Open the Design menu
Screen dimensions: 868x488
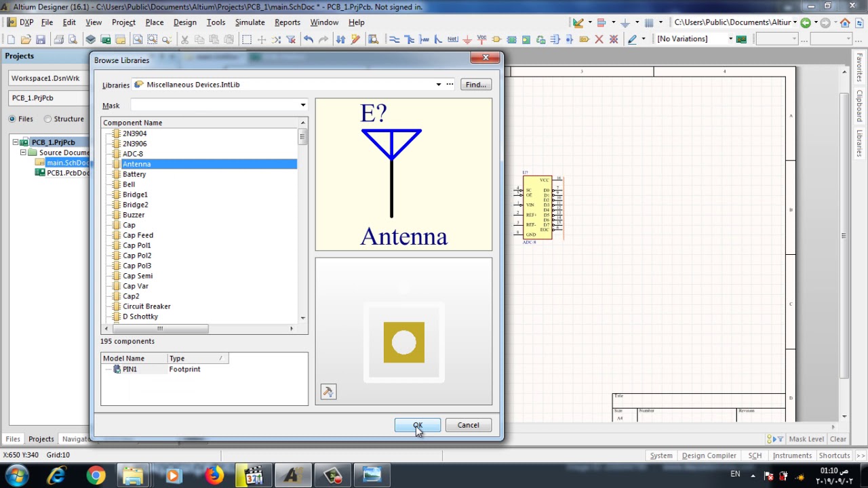[184, 22]
